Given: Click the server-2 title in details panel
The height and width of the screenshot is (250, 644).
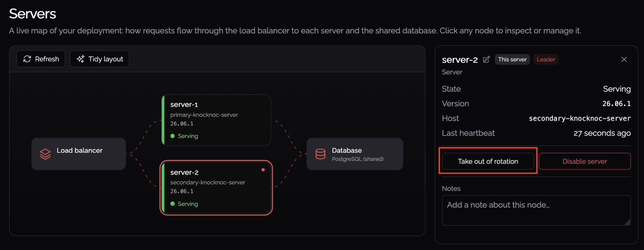Looking at the screenshot, I should click(460, 60).
